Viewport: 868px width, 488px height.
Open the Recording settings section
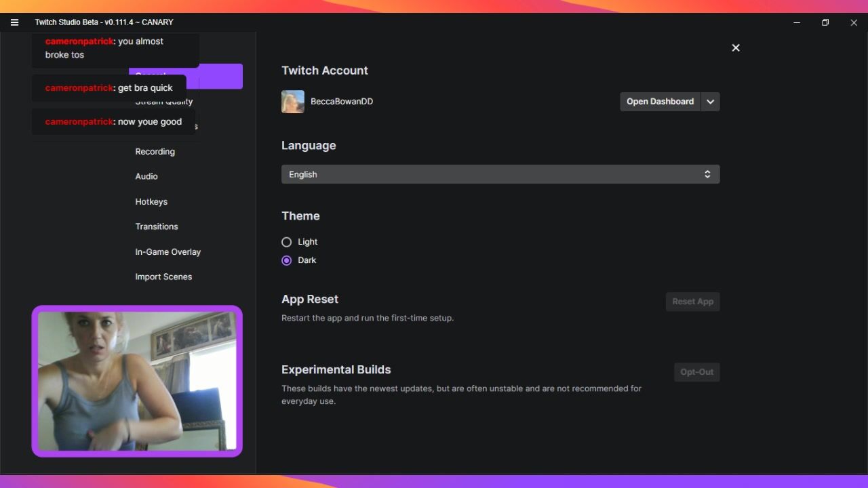[x=155, y=152]
